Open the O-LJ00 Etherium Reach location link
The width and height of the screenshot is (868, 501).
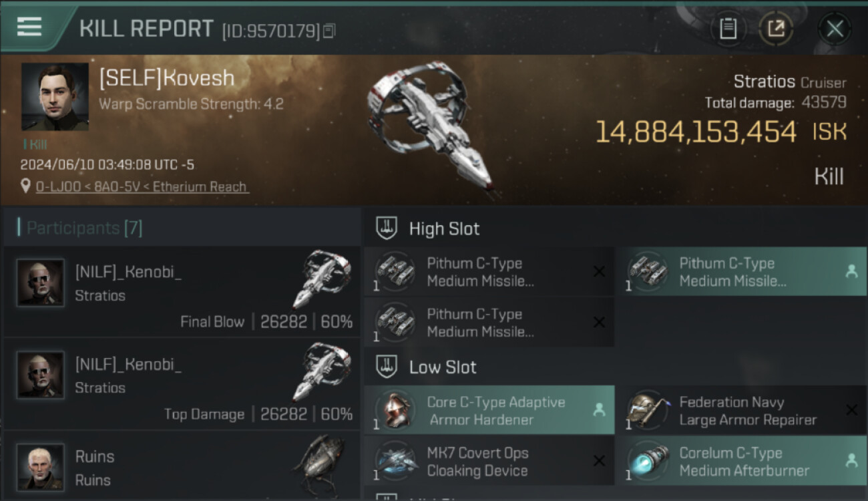coord(142,187)
